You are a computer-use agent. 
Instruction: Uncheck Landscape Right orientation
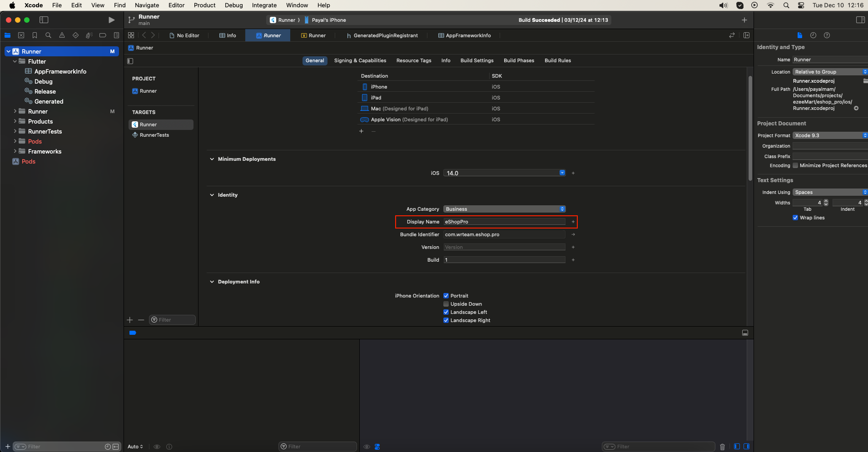446,320
